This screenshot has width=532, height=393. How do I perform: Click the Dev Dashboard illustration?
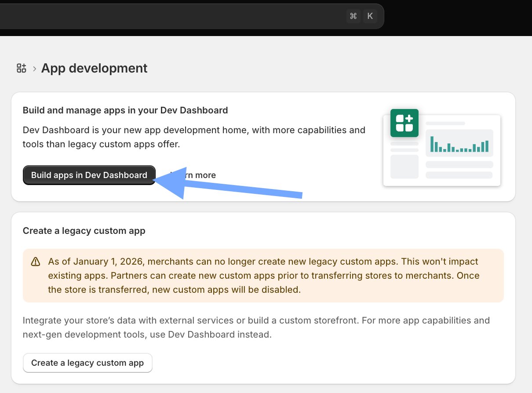(442, 148)
